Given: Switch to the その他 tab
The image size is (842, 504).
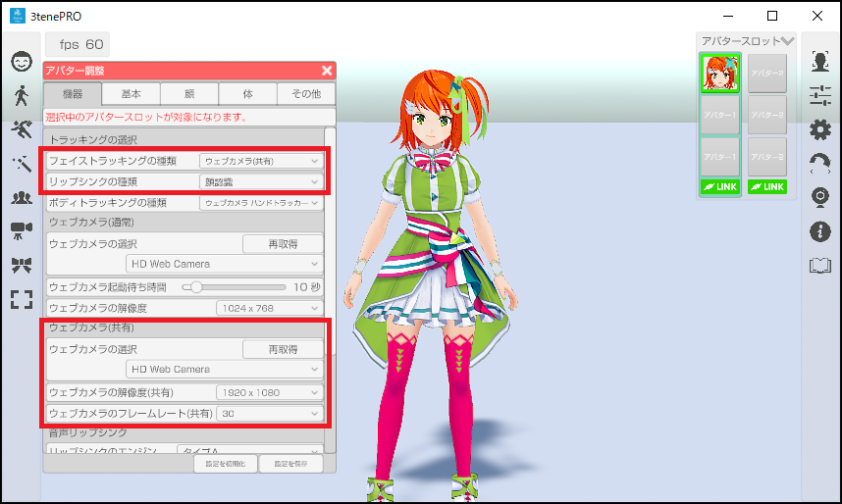Looking at the screenshot, I should point(306,94).
